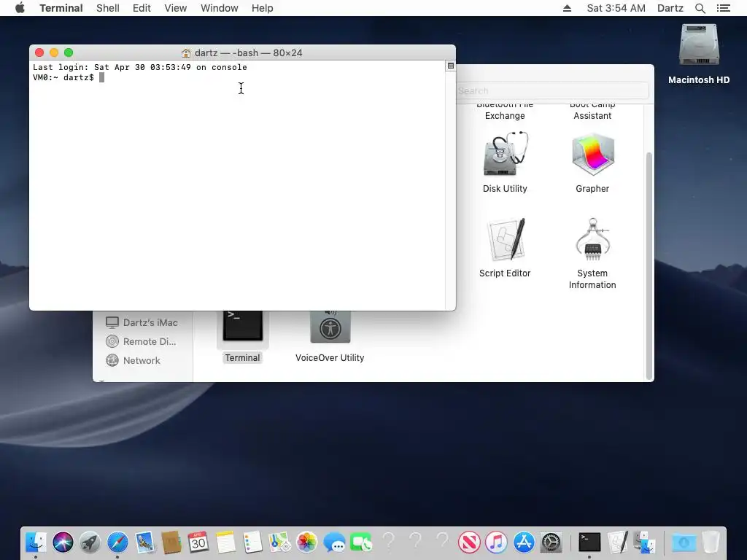747x560 pixels.
Task: Open Photos from the Dock
Action: tap(307, 542)
